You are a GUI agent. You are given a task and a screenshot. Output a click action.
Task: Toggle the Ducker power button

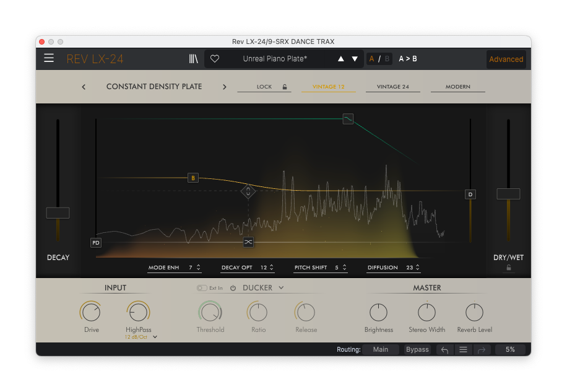233,288
